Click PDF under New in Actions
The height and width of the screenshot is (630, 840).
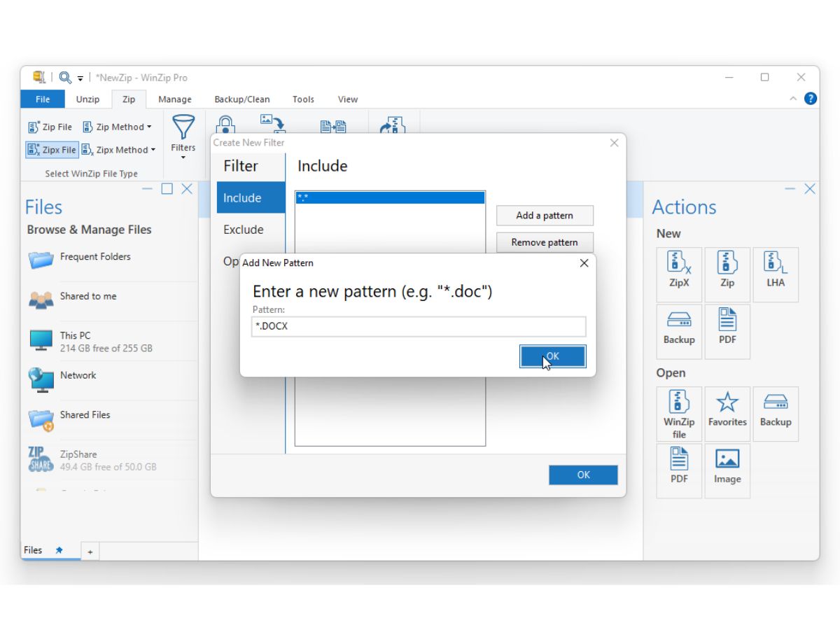coord(727,331)
